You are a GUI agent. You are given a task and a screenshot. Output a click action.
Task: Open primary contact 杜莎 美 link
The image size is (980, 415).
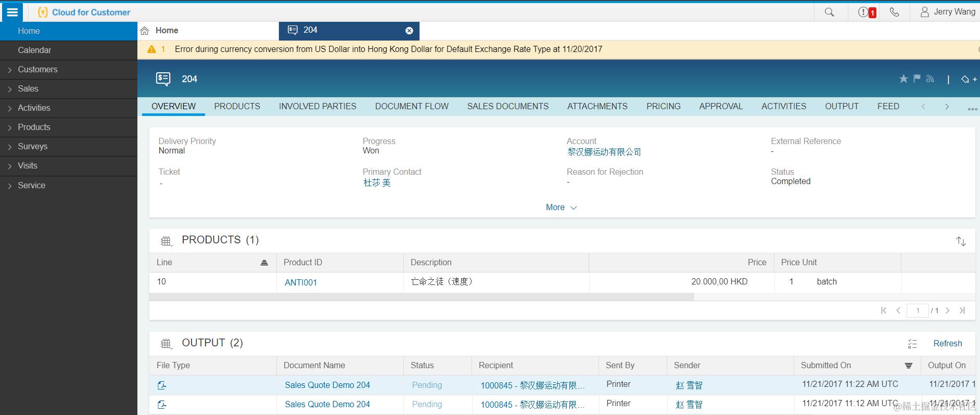click(377, 183)
